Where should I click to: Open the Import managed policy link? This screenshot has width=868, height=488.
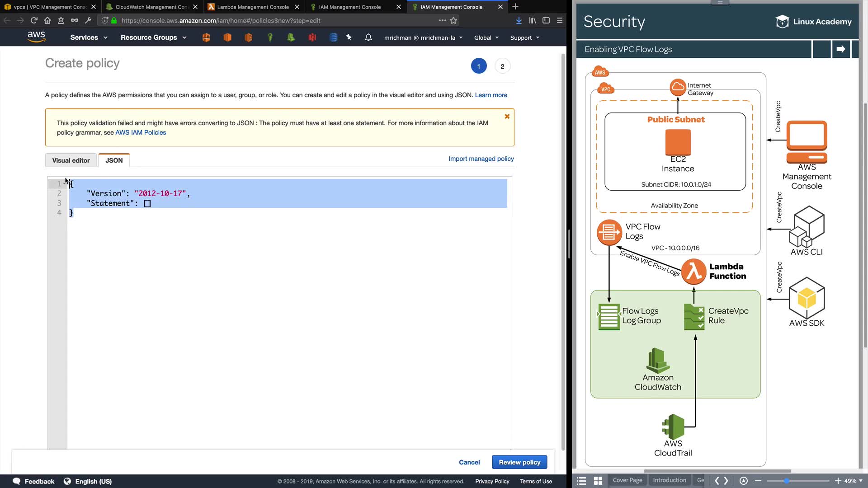[481, 159]
